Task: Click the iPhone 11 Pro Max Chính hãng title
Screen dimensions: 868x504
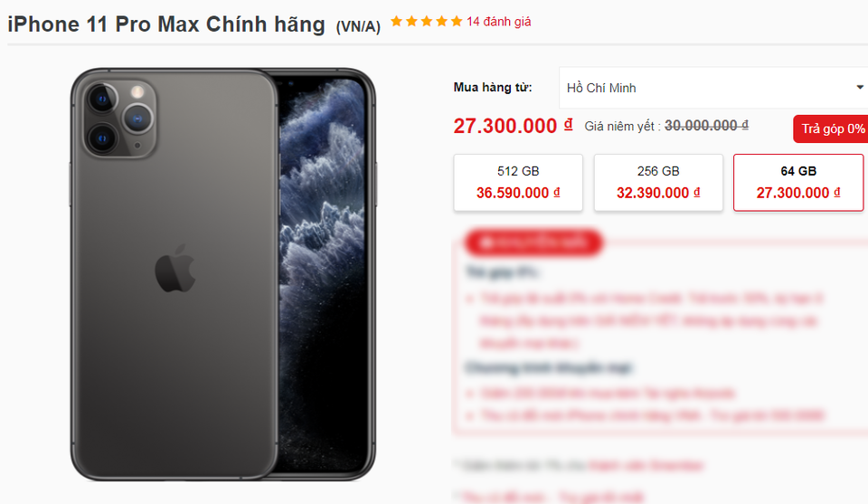Action: pyautogui.click(x=166, y=24)
